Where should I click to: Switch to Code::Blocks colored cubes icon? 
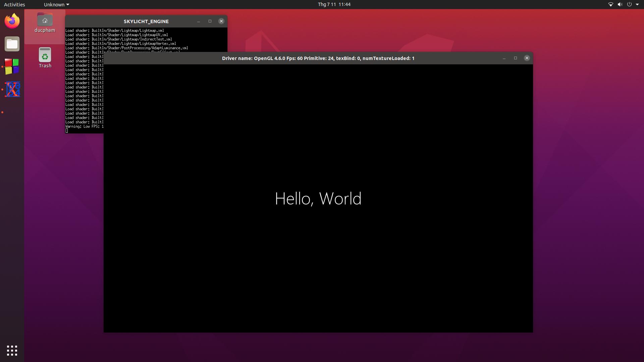click(12, 66)
